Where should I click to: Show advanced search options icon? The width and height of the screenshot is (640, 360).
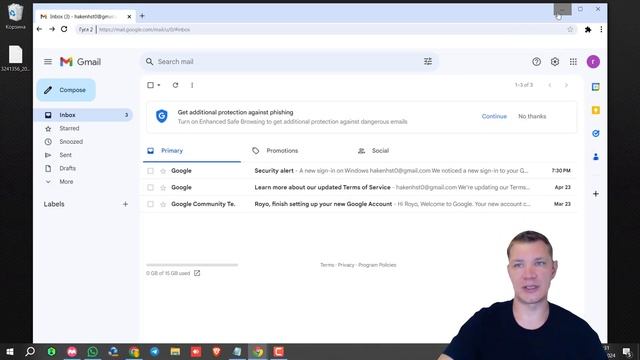[x=428, y=62]
